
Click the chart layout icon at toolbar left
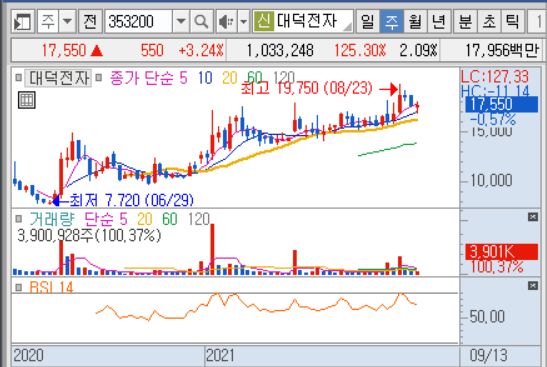[x=23, y=22]
